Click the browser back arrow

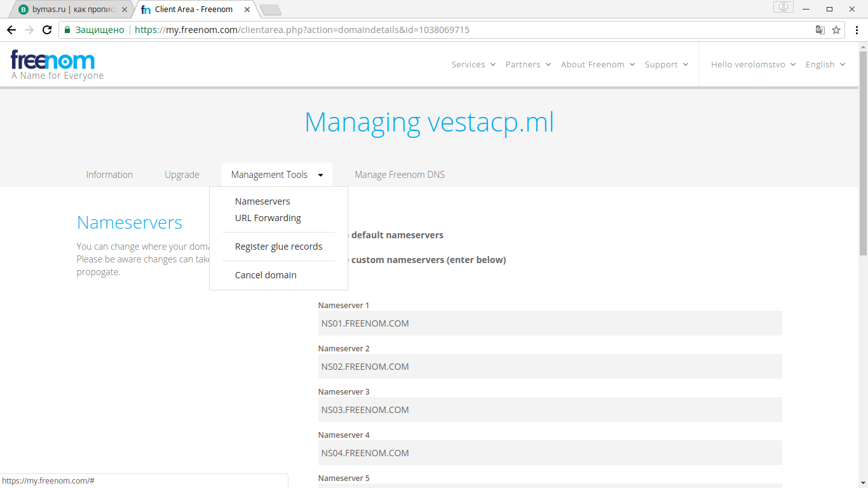click(11, 30)
